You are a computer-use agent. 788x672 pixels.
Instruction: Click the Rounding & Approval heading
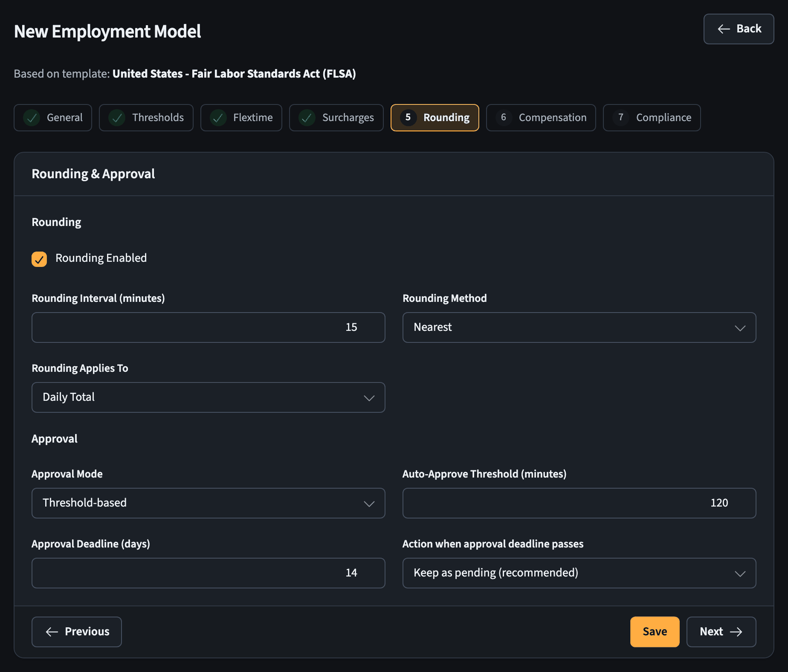93,174
